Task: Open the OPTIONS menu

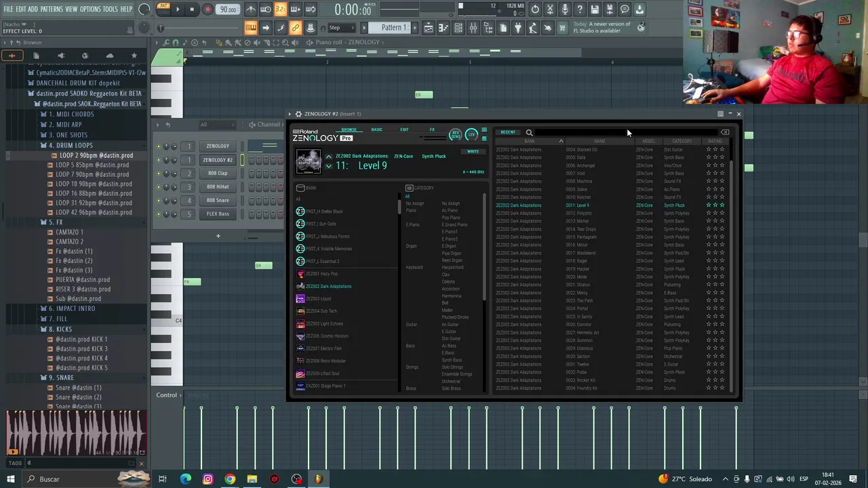Action: (x=90, y=9)
